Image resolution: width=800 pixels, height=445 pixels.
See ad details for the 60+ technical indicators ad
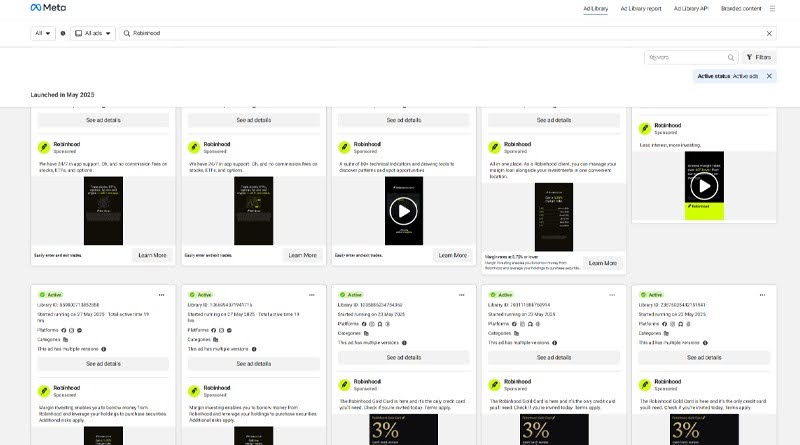[x=404, y=120]
